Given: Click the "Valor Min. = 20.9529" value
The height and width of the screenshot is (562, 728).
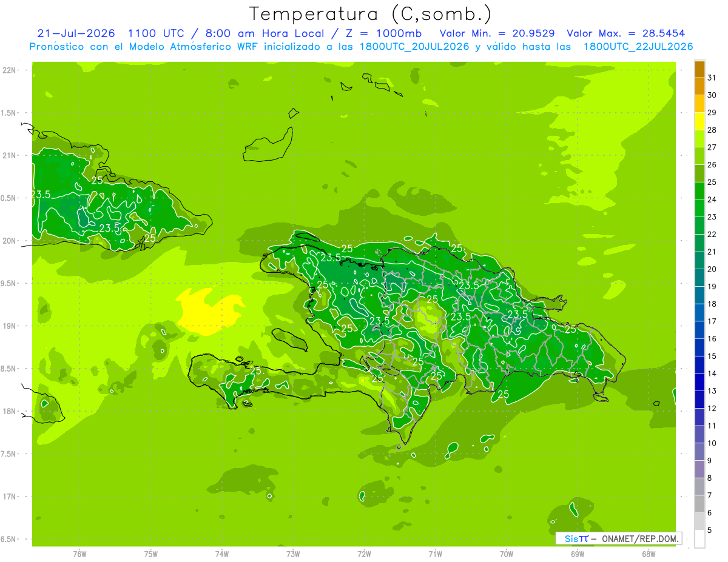Looking at the screenshot, I should click(x=497, y=33).
